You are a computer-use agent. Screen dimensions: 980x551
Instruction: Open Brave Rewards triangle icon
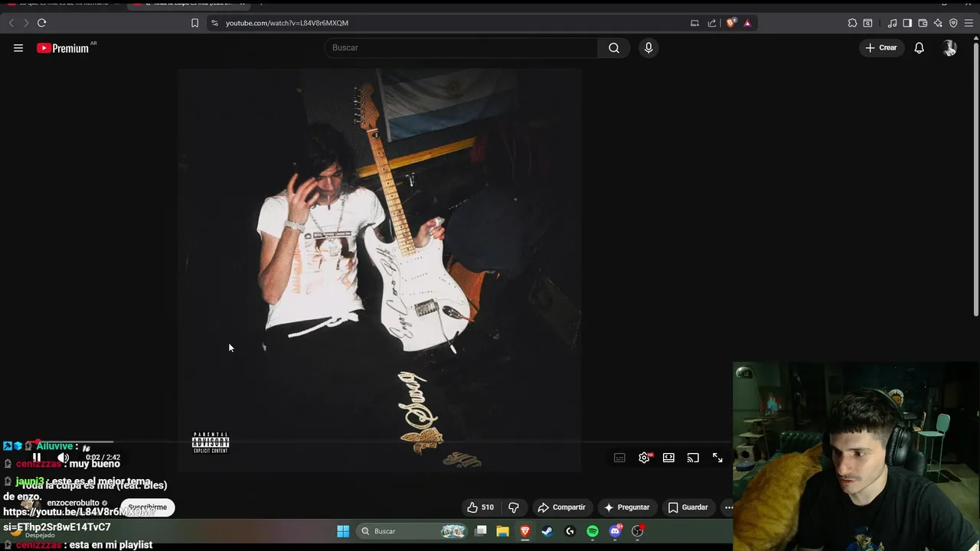[x=747, y=23]
